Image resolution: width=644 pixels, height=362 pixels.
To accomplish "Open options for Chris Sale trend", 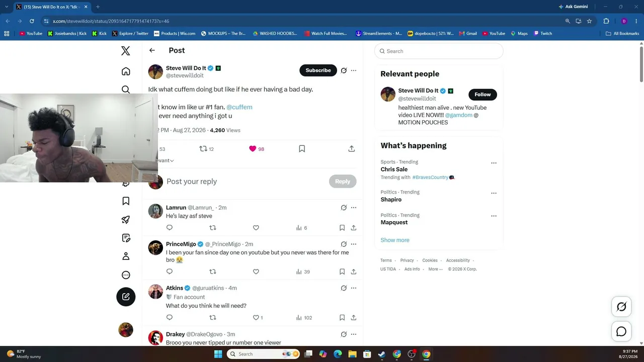I will 494,163.
